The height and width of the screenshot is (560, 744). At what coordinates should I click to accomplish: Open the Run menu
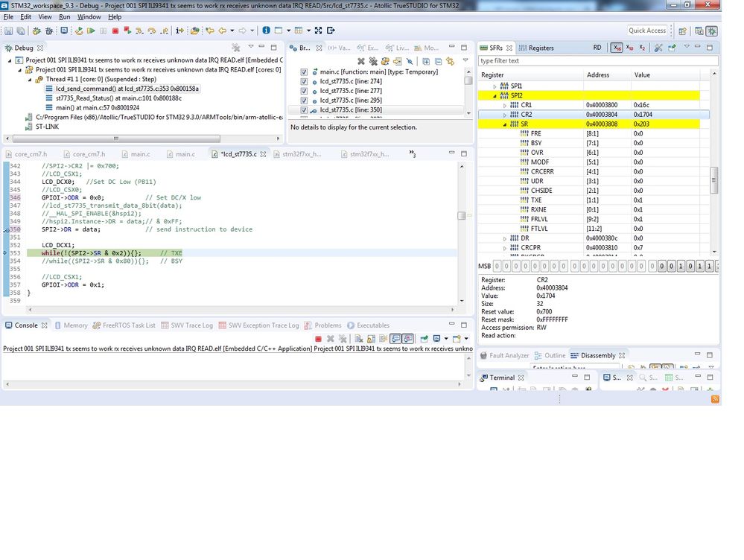pos(65,16)
